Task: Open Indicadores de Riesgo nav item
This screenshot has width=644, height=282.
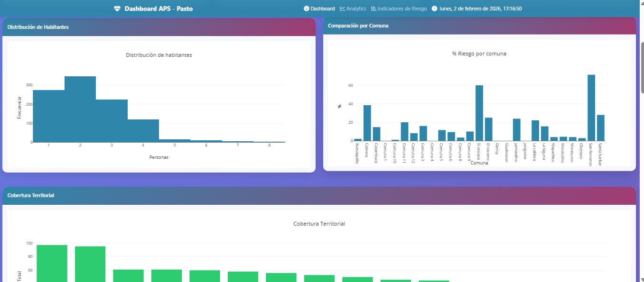Action: tap(399, 9)
